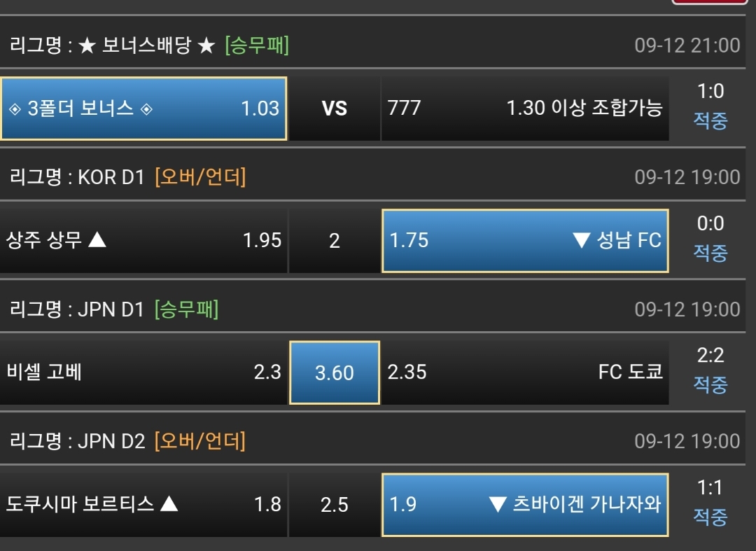Choose 비셀 고베 win at 2.3
The height and width of the screenshot is (551, 756).
click(x=143, y=372)
